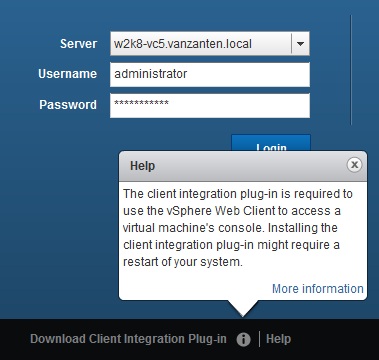The width and height of the screenshot is (379, 360).
Task: Open the Server dropdown arrow
Action: pyautogui.click(x=300, y=44)
